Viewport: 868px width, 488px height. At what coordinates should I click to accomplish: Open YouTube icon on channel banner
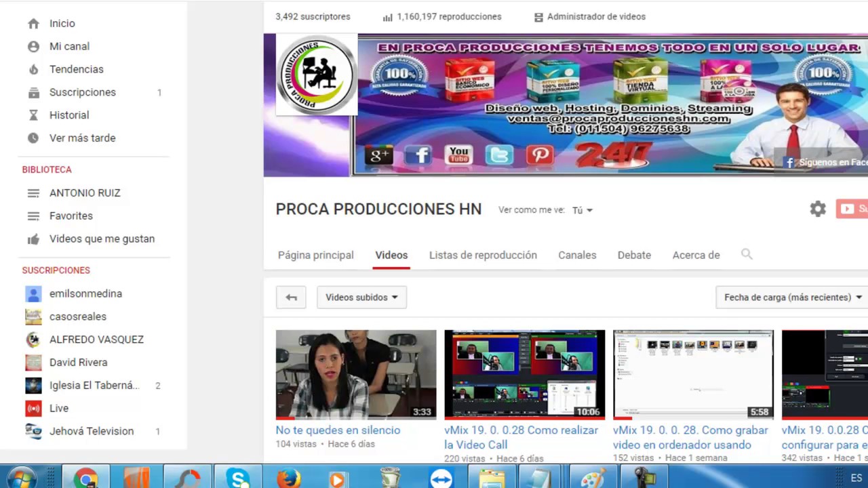pyautogui.click(x=458, y=155)
